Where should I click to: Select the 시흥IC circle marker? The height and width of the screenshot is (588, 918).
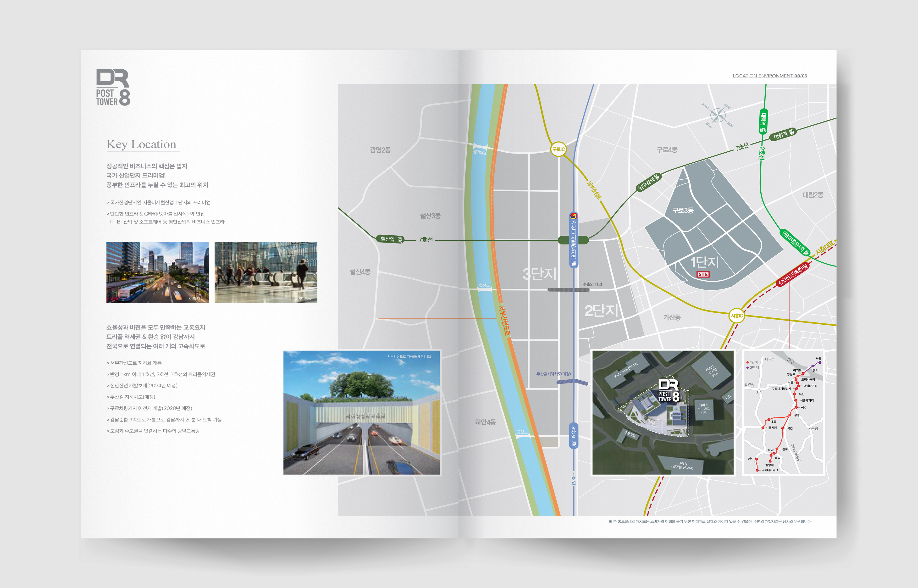(x=737, y=315)
